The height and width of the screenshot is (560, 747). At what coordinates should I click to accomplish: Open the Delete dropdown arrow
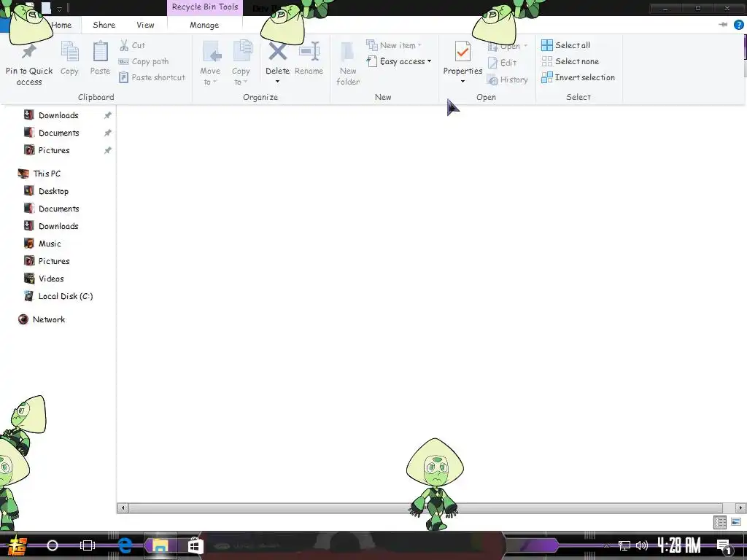(x=277, y=82)
